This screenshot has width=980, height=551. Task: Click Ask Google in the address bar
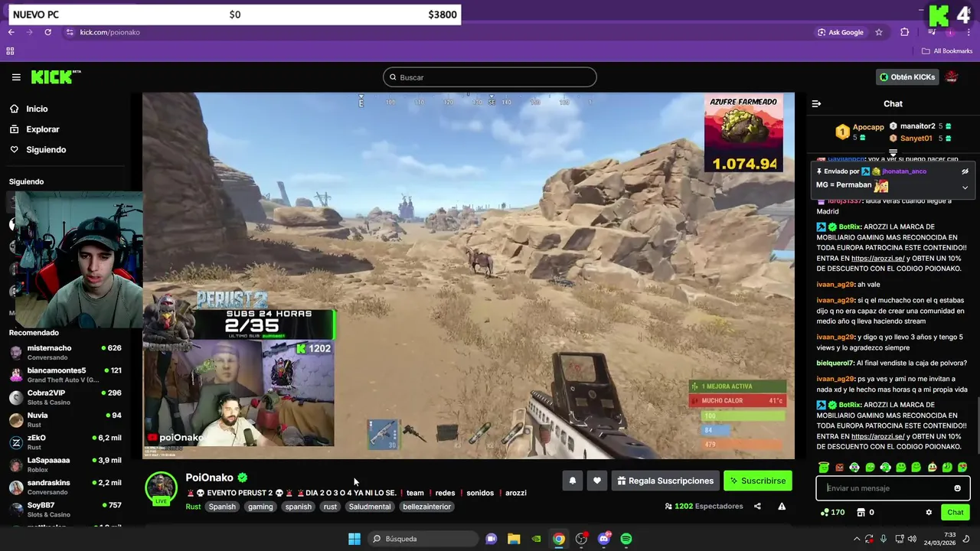[x=841, y=32]
